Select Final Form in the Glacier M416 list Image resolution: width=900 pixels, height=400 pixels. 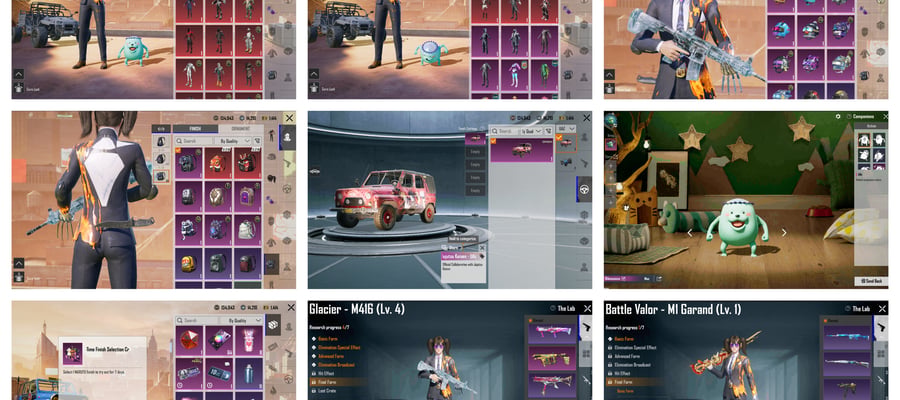[x=338, y=381]
